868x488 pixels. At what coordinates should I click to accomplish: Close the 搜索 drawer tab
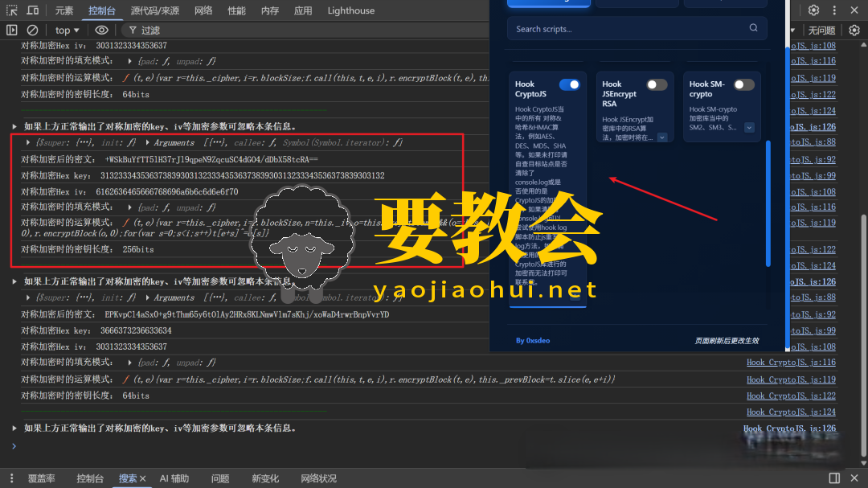click(143, 478)
